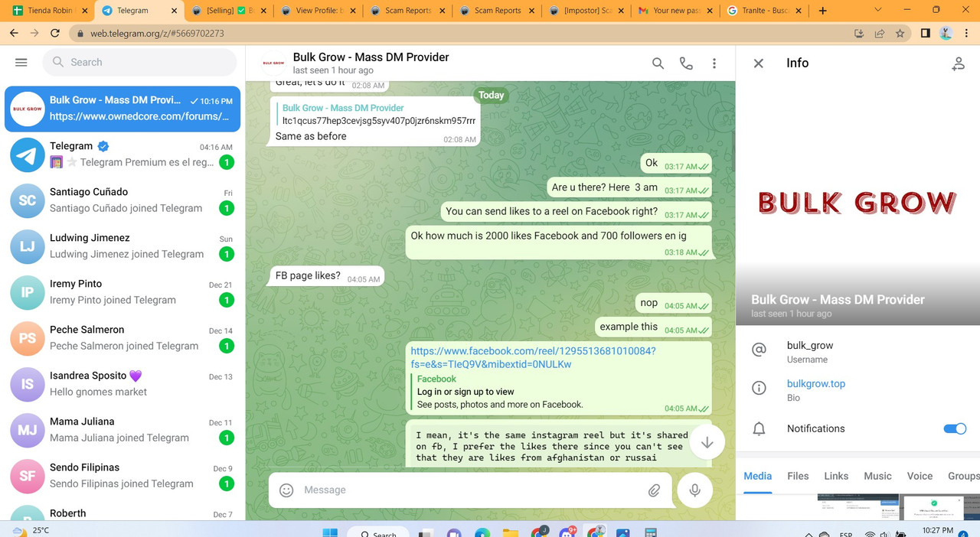This screenshot has height=537, width=980.
Task: Switch to the Gmail Your new password tab
Action: (x=675, y=11)
